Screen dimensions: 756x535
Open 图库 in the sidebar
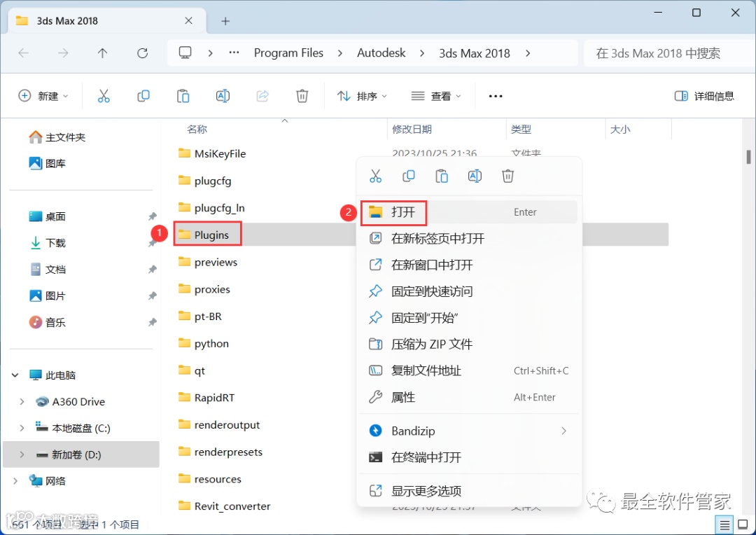tap(48, 164)
